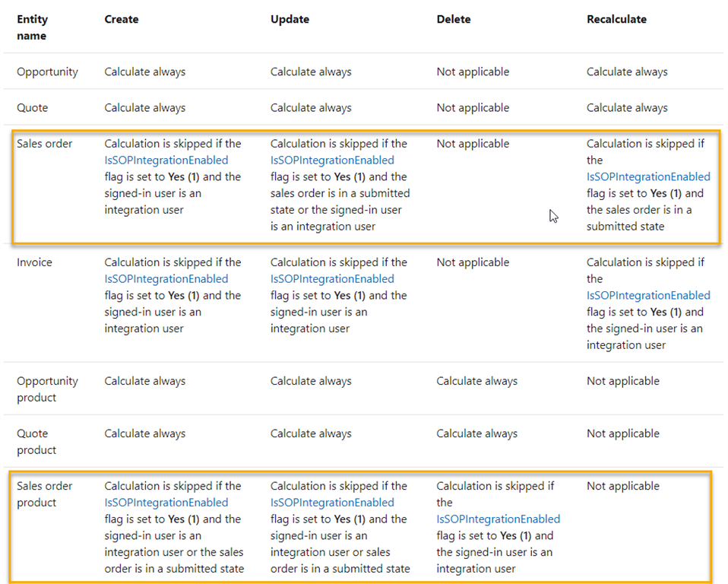Open IsSOPIntegrationEnabled link in Sales order product Update cell
The width and height of the screenshot is (728, 584).
pos(331,502)
